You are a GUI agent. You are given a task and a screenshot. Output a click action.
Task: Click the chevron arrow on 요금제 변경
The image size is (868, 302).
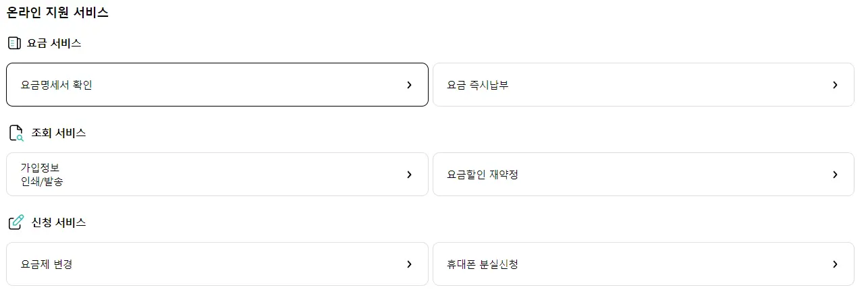click(x=409, y=264)
